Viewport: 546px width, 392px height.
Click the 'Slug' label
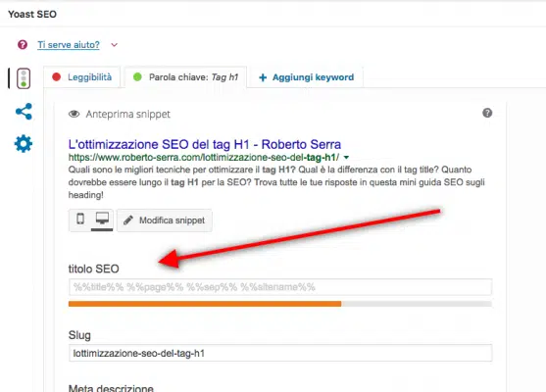(x=79, y=335)
